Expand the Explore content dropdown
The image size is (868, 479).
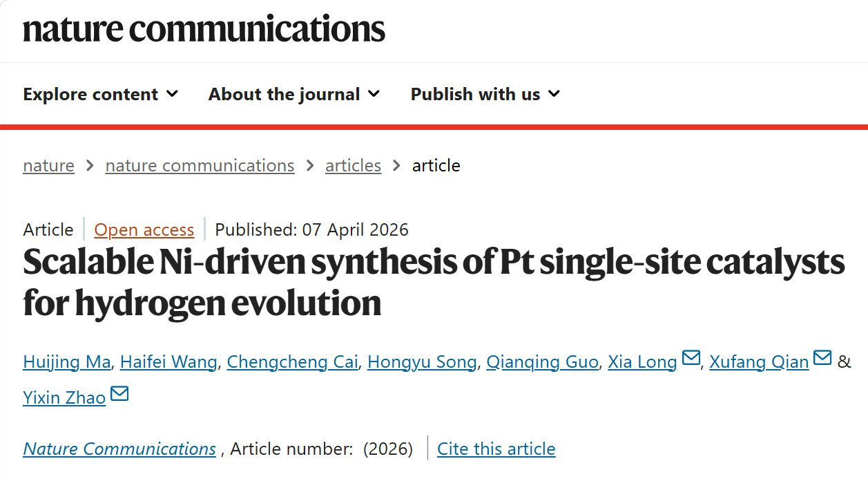tap(101, 94)
